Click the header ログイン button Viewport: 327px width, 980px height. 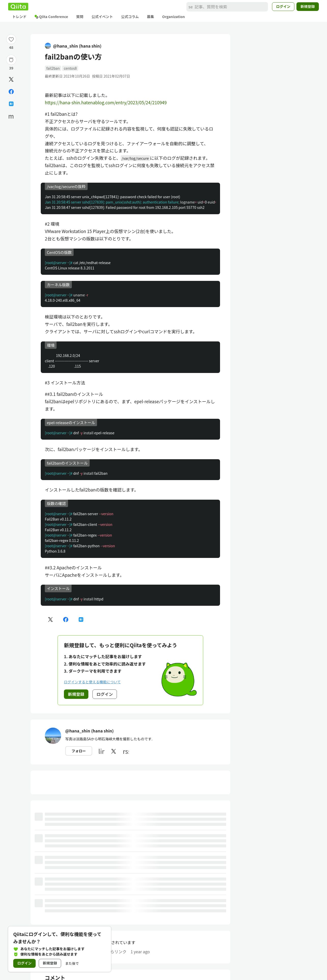click(x=283, y=6)
